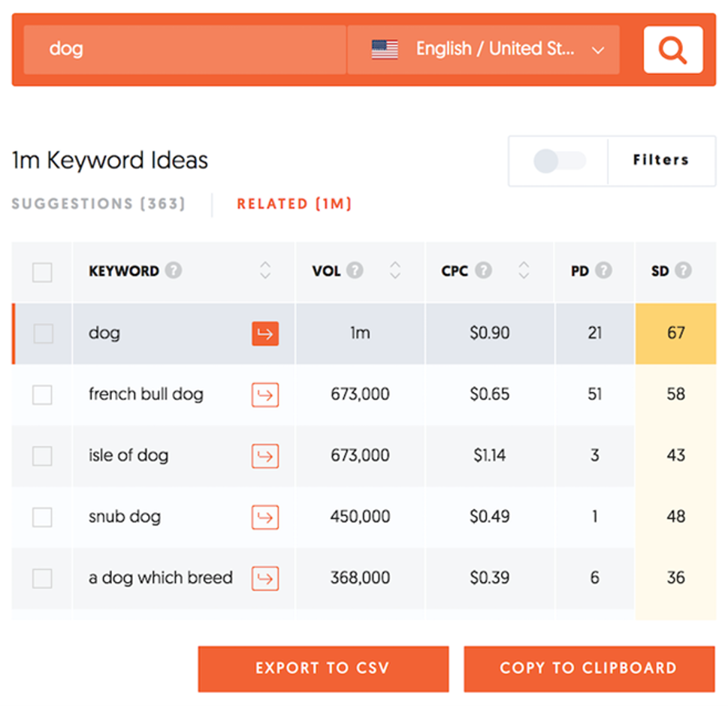The image size is (728, 706).
Task: Sort the table by the CPC column arrows
Action: (524, 270)
